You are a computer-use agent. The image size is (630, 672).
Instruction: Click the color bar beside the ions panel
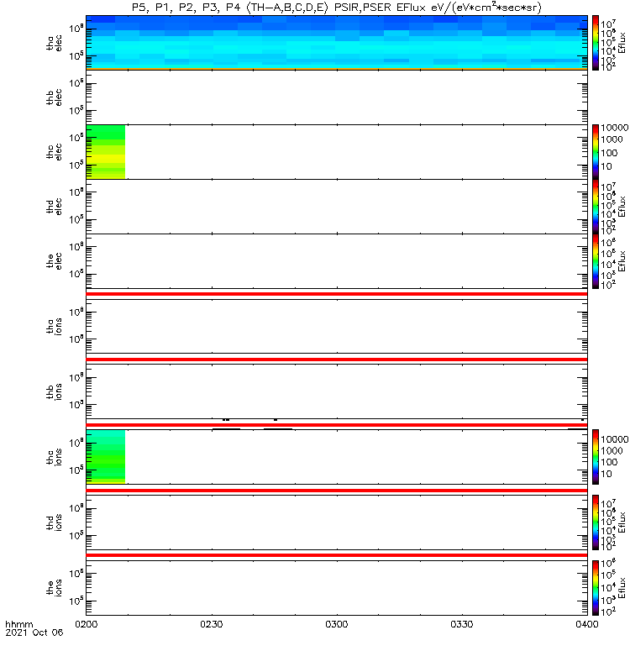pyautogui.click(x=596, y=587)
